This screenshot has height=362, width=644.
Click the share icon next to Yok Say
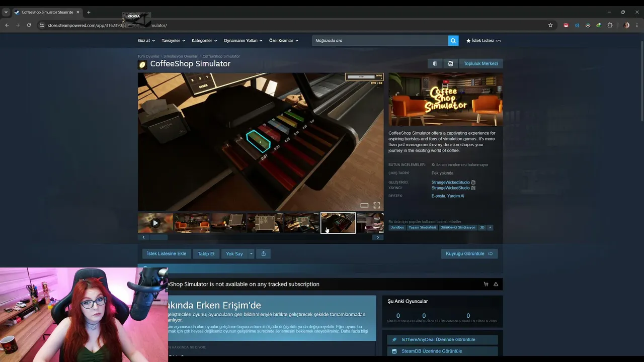tap(264, 254)
